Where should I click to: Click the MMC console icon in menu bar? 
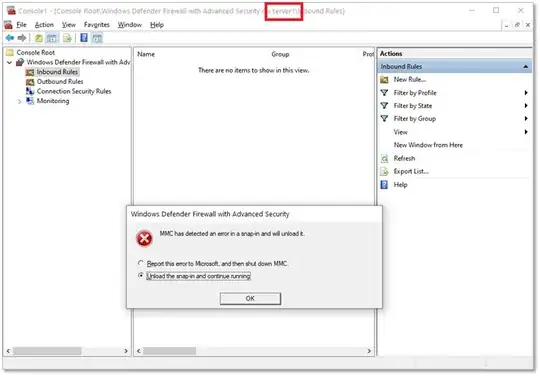[8, 25]
